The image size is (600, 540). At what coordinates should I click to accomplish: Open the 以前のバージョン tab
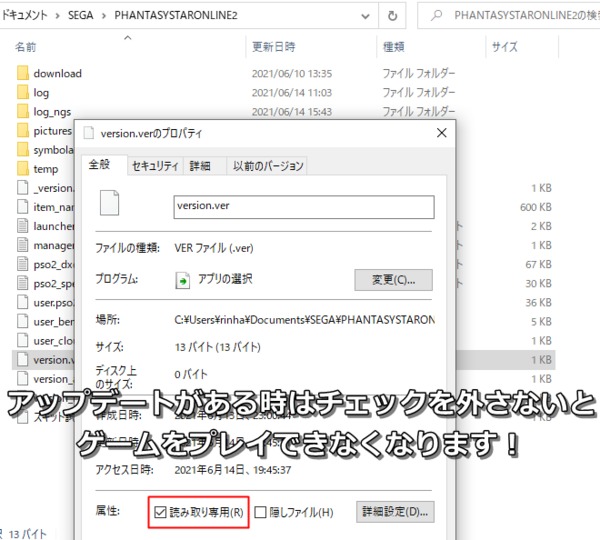[x=268, y=166]
